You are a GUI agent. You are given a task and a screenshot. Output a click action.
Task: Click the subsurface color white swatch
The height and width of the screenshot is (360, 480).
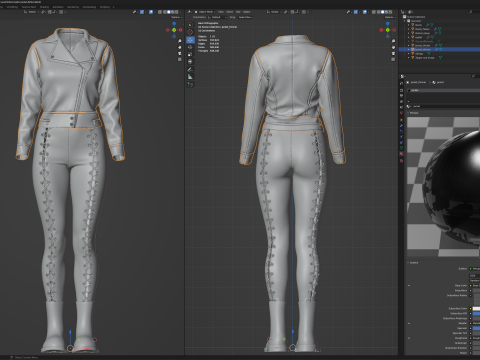coord(476,309)
